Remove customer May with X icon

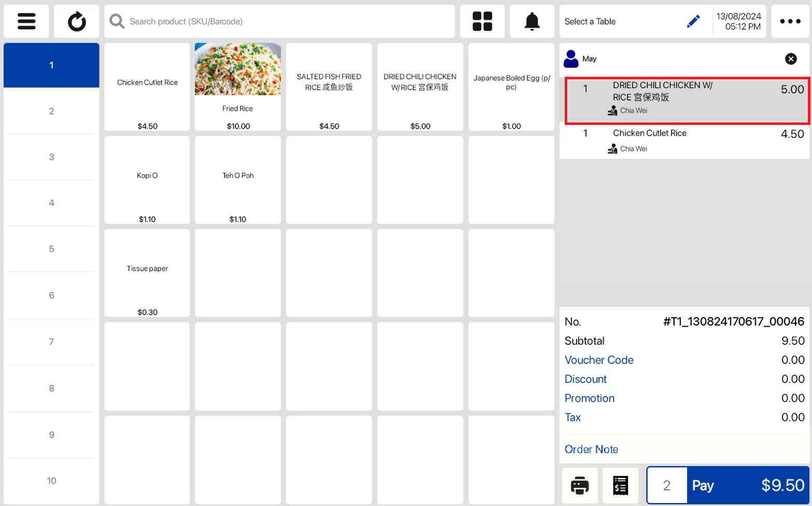[791, 59]
